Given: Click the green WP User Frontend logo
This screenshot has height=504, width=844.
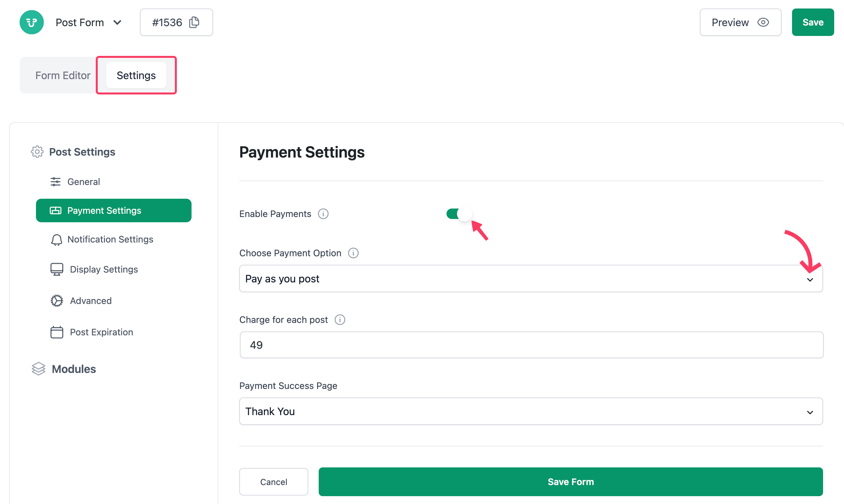Looking at the screenshot, I should click(x=32, y=23).
